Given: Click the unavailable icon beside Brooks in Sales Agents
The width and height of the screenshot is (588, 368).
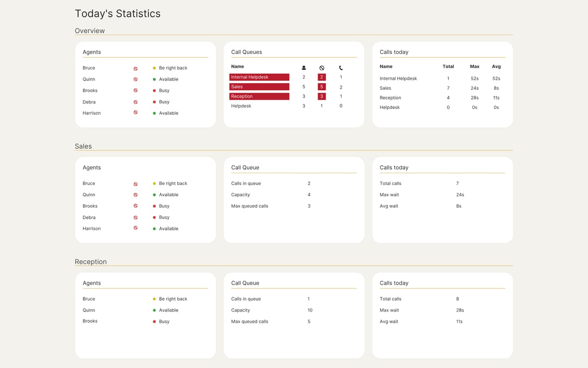Looking at the screenshot, I should (136, 206).
